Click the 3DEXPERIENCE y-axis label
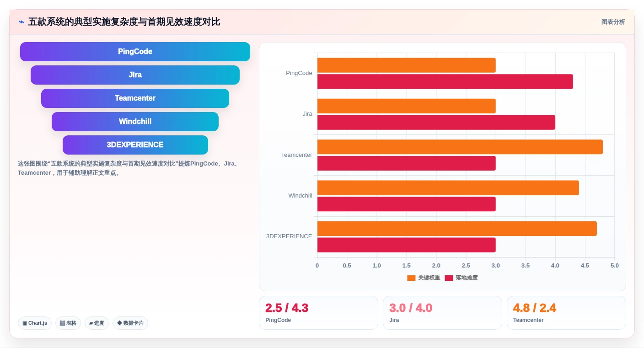Screen dimensions: 644x348 [289, 236]
